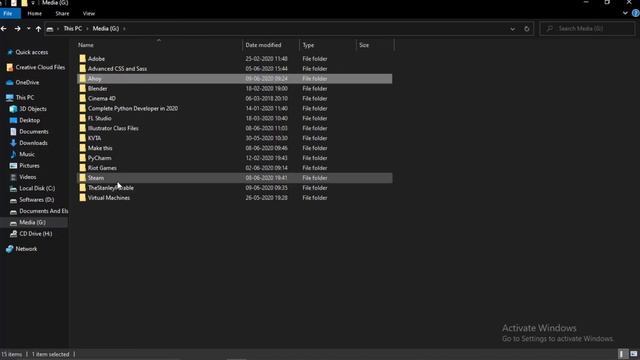Select Network in the sidebar
Image resolution: width=640 pixels, height=360 pixels.
(x=26, y=249)
